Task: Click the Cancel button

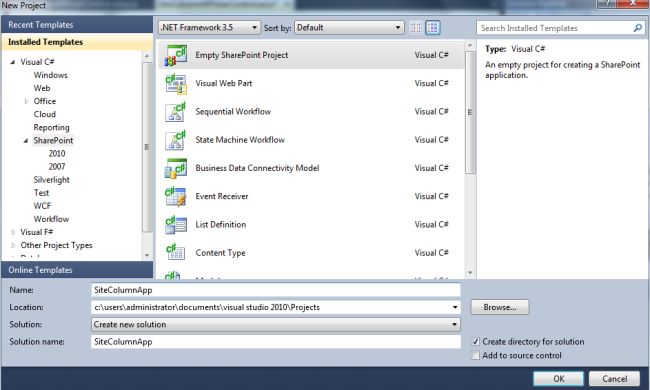Action: pos(614,378)
